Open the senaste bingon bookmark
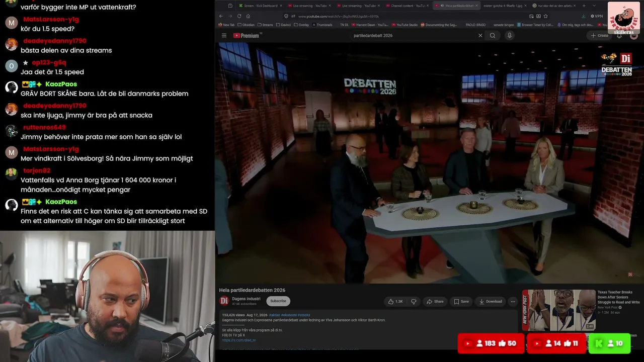The width and height of the screenshot is (644, 362). tap(503, 25)
